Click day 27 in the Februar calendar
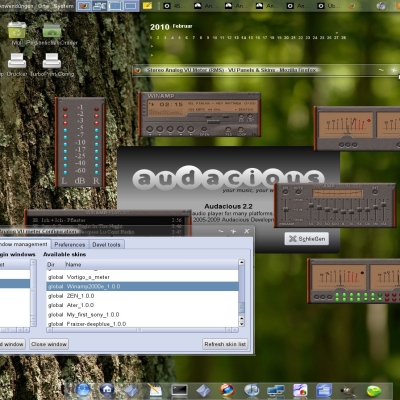The width and height of the screenshot is (400, 400). tap(337, 38)
